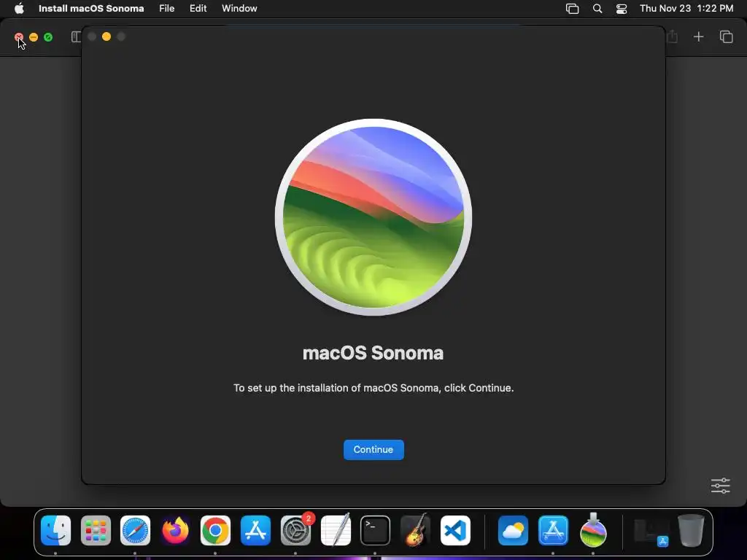The width and height of the screenshot is (747, 560).
Task: Click the macOS Sonoma logo image
Action: (373, 217)
